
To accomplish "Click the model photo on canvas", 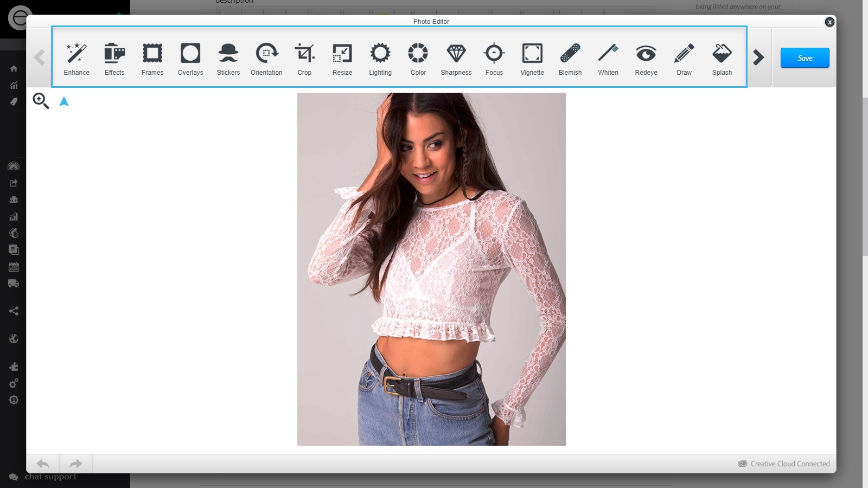I will tap(431, 269).
